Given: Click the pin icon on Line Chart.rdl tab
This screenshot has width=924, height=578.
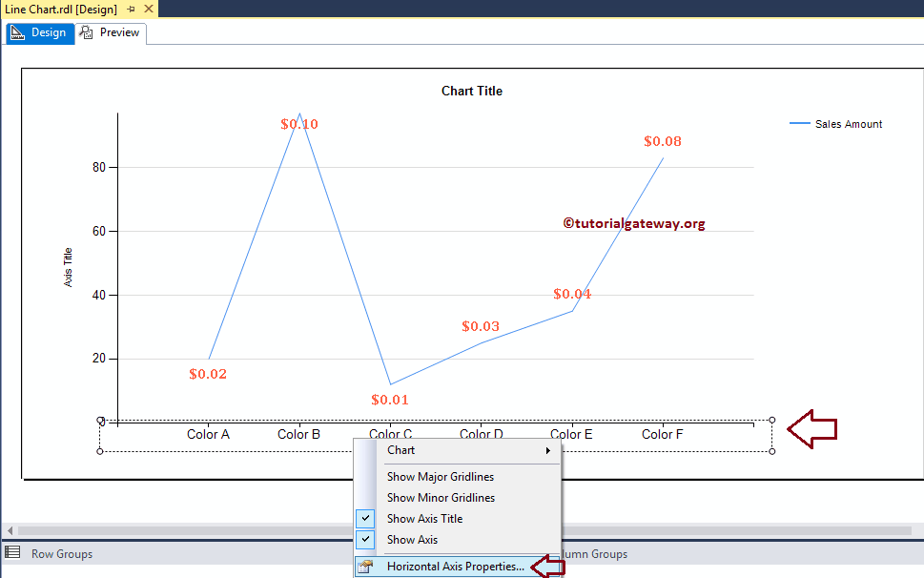Looking at the screenshot, I should point(132,9).
